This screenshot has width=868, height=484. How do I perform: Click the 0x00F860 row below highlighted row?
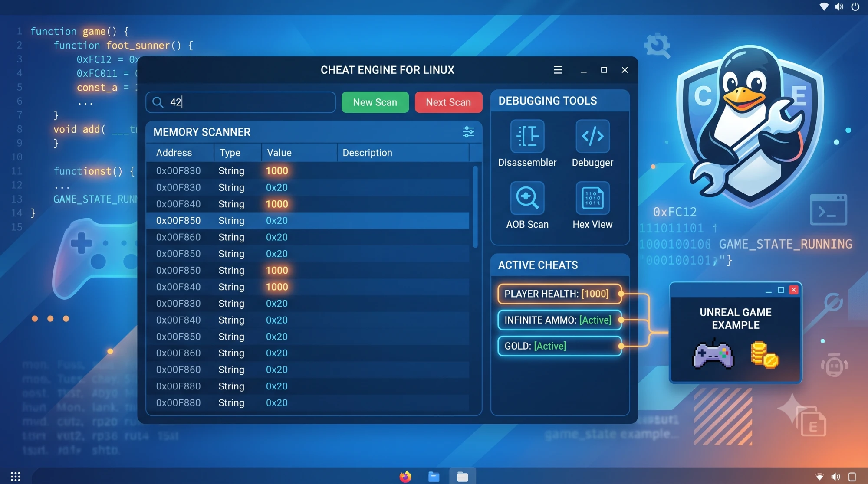point(308,237)
